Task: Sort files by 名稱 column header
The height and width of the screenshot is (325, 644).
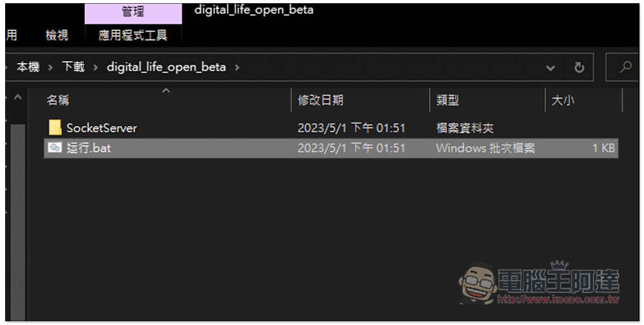Action: (x=57, y=100)
